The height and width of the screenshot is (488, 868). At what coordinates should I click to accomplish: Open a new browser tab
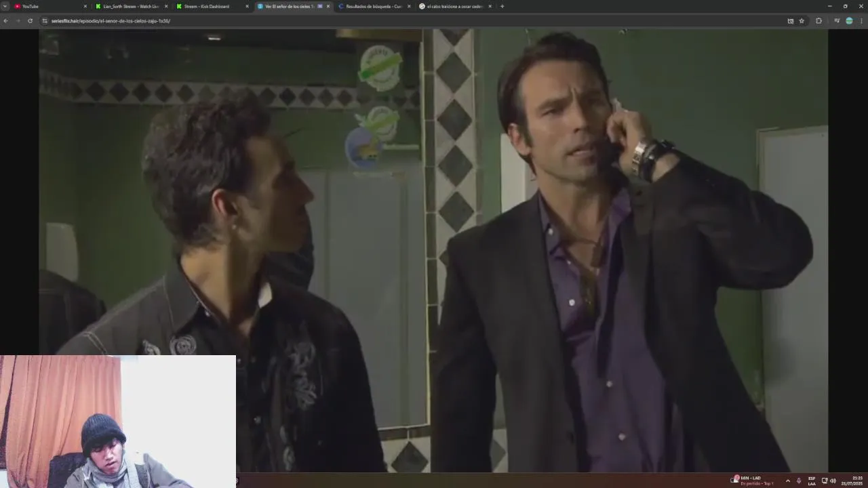pos(502,6)
